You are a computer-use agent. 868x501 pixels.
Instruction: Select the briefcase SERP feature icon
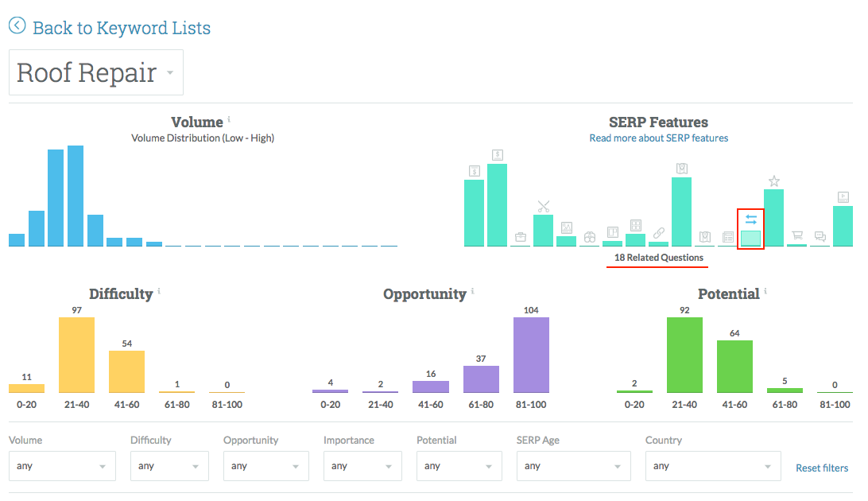(521, 236)
